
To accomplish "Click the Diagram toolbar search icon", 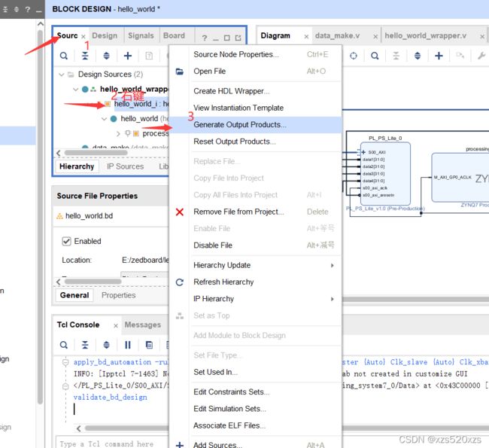I will [x=375, y=56].
